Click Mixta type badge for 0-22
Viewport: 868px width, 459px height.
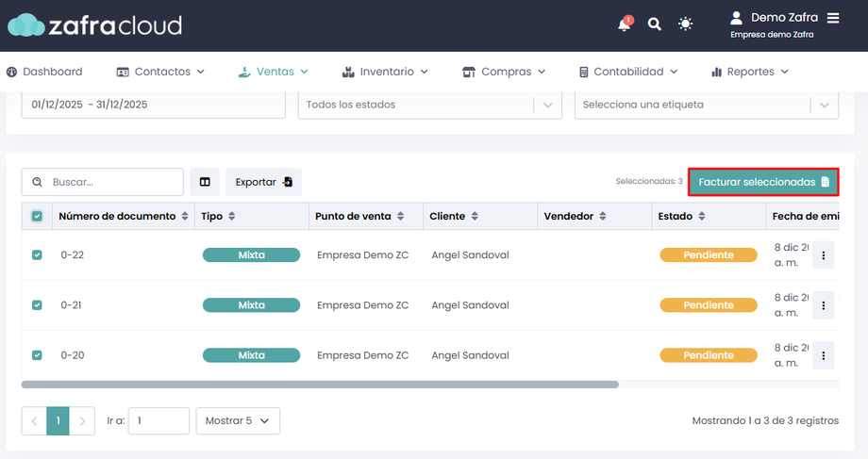coord(251,254)
